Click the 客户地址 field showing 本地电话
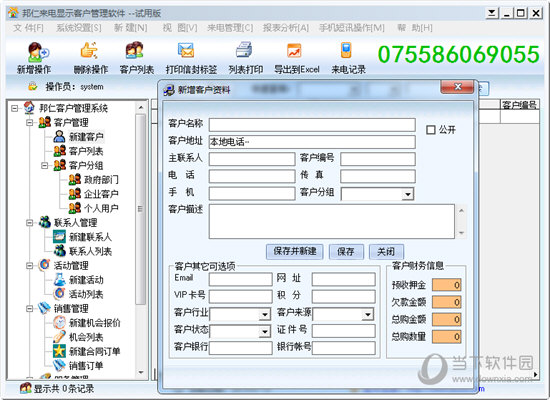 coord(312,142)
